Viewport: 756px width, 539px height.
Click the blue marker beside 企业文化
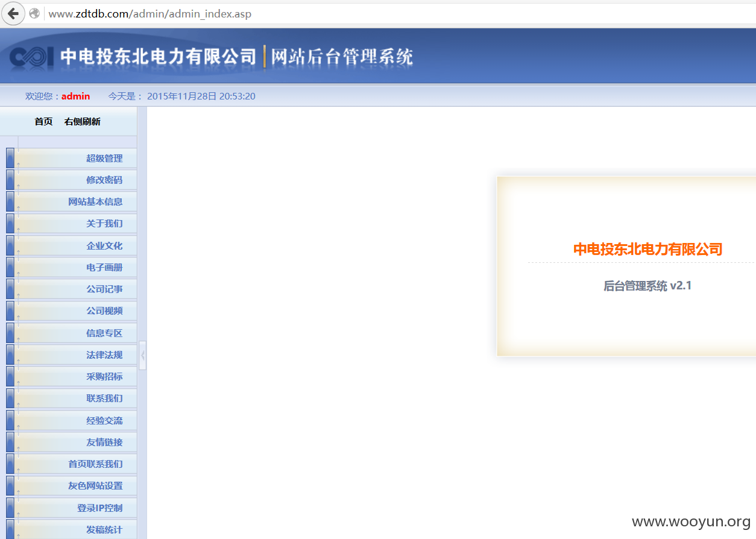pos(10,245)
